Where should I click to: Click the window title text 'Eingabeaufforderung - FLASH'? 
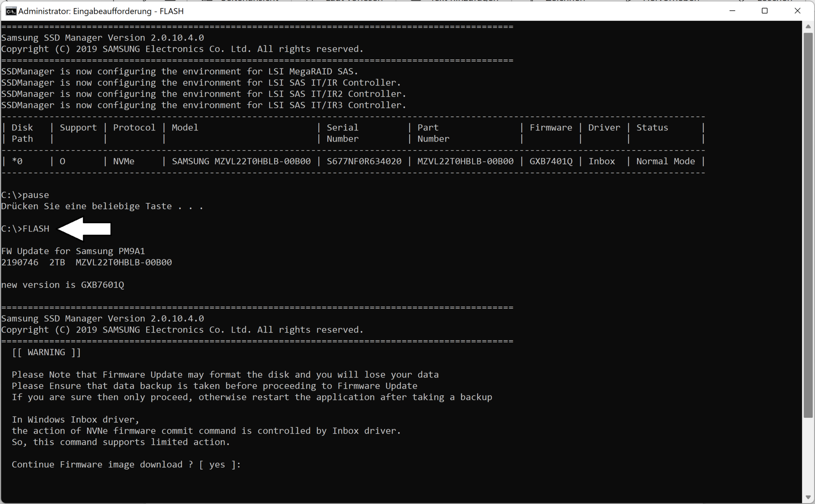128,11
